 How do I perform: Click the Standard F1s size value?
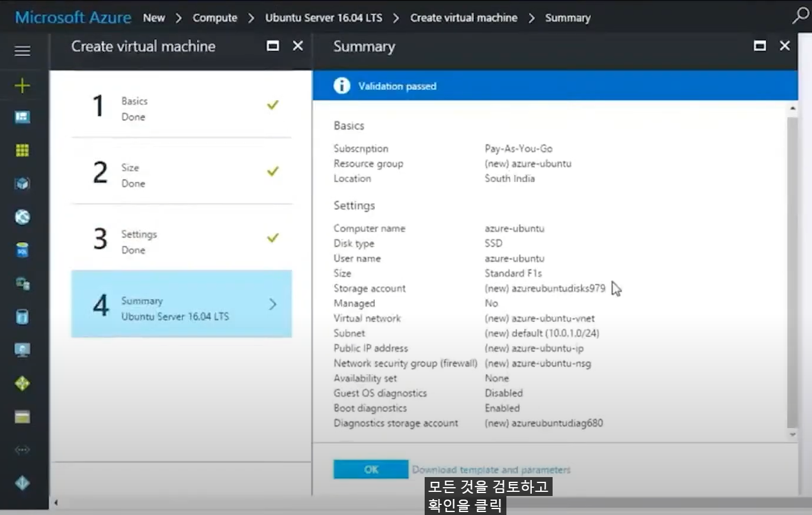click(513, 273)
